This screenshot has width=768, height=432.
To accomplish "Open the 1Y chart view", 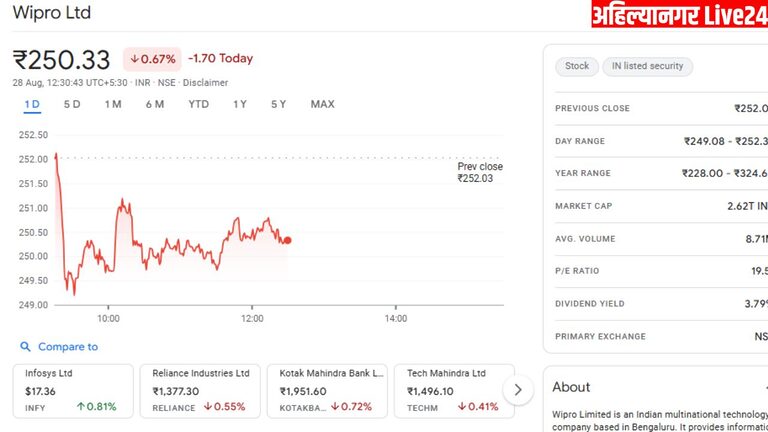I will coord(240,104).
